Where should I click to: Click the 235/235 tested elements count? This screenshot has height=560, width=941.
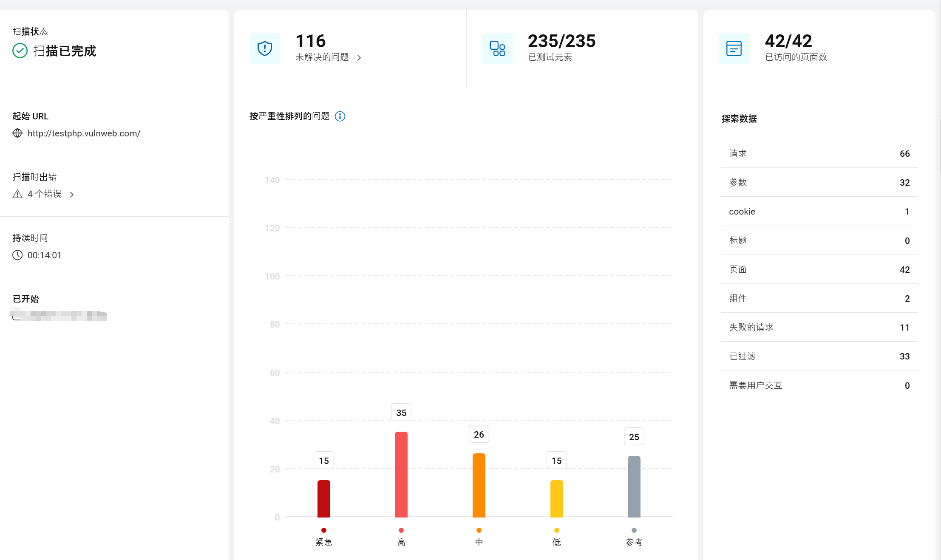click(561, 41)
